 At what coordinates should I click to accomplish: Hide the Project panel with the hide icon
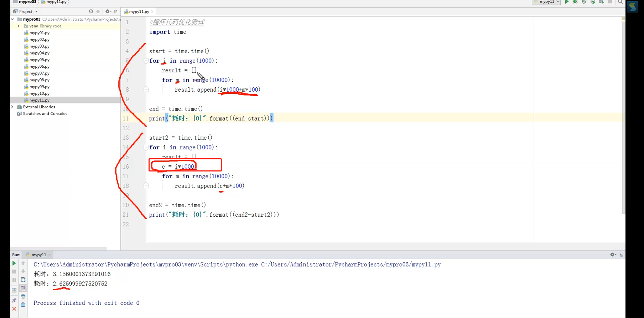coord(116,11)
